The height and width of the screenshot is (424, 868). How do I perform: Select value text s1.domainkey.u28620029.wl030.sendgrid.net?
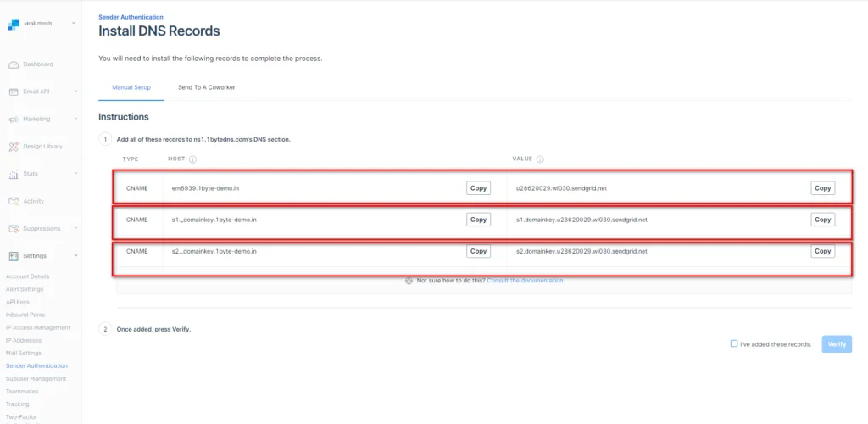581,220
